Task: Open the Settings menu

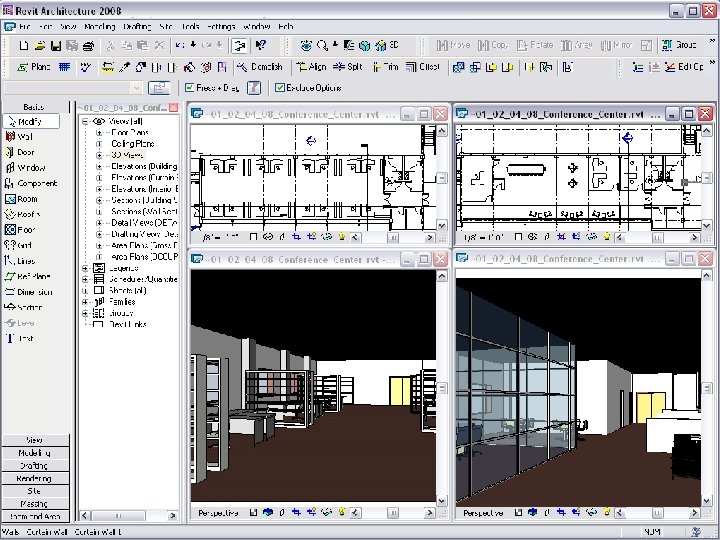Action: (x=221, y=26)
